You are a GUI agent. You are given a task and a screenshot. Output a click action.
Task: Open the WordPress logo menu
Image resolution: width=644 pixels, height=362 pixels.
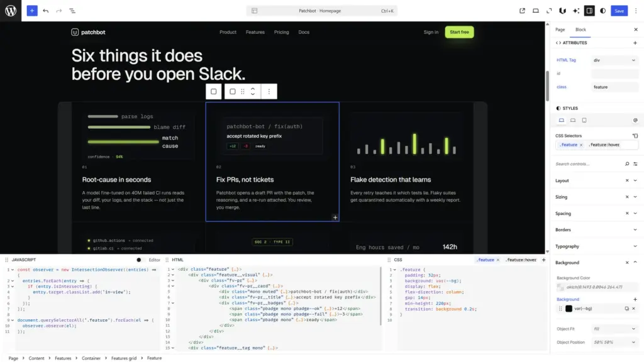pos(11,11)
